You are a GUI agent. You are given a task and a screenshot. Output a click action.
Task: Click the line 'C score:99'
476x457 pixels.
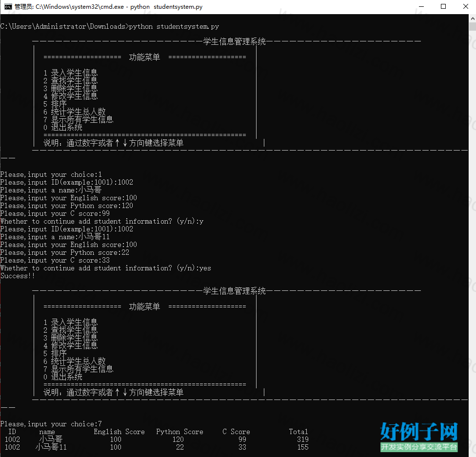tap(55, 213)
